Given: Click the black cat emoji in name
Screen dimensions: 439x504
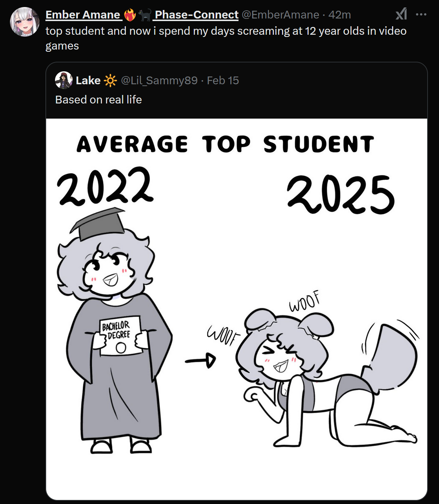Looking at the screenshot, I should click(x=145, y=15).
